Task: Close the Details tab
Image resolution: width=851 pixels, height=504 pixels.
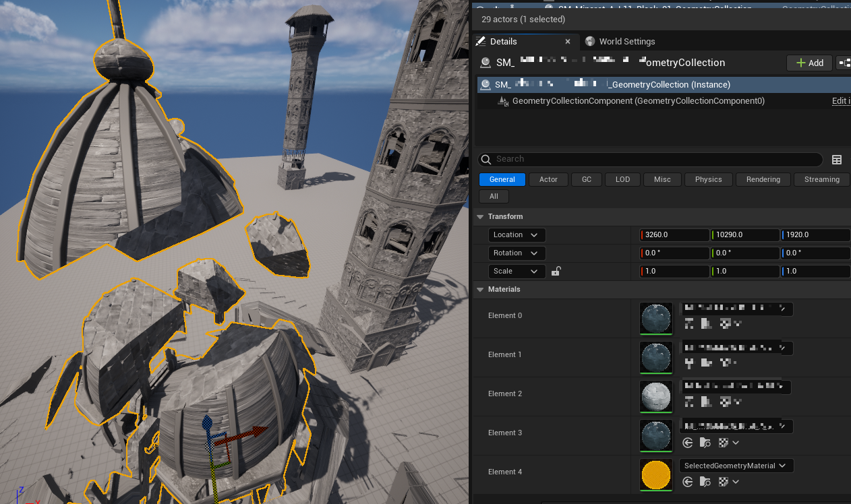Action: tap(568, 41)
